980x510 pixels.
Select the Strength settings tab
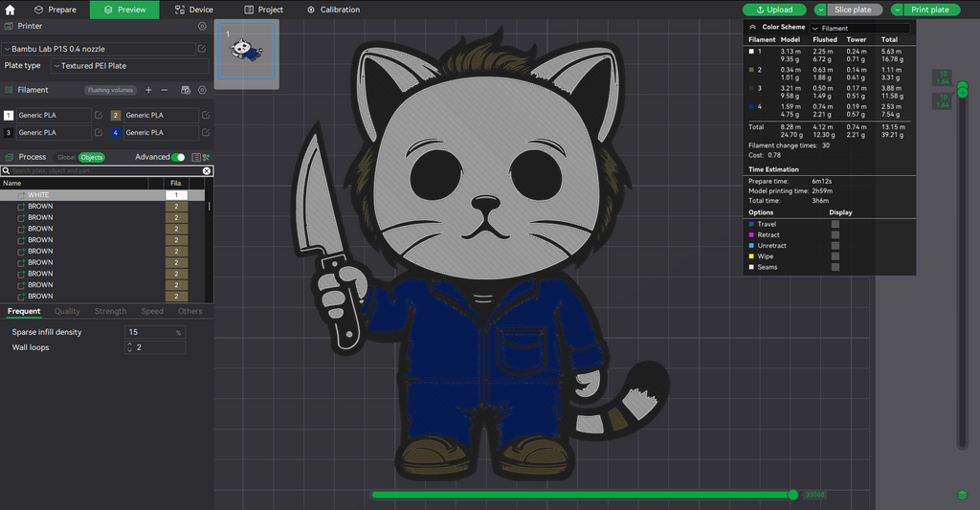click(x=110, y=311)
